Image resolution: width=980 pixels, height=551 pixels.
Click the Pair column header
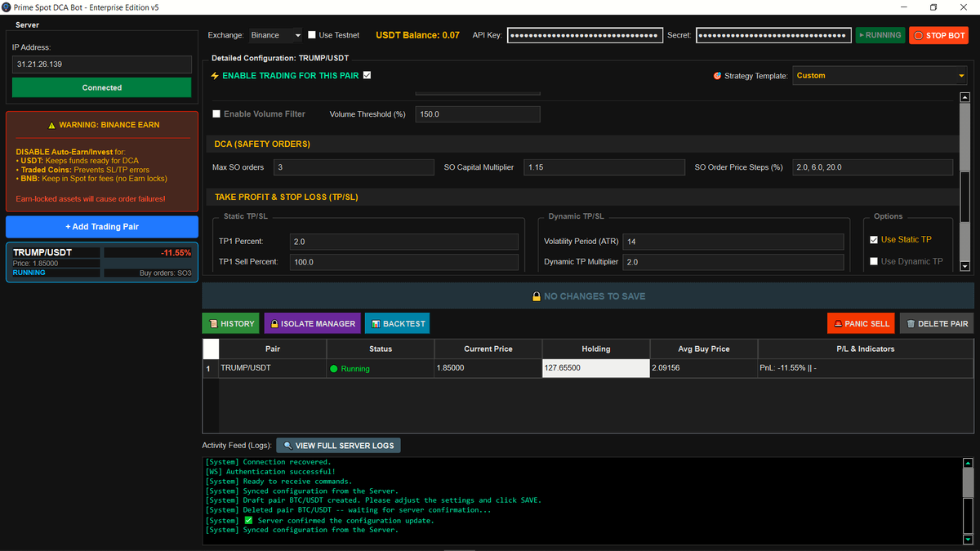click(x=273, y=349)
